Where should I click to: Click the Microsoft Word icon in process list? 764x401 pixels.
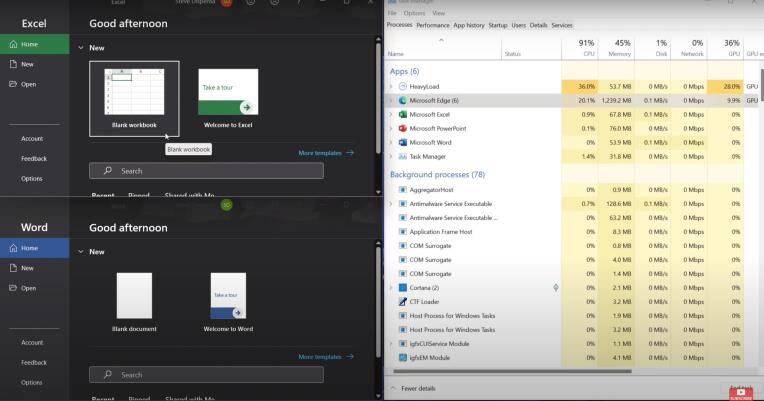click(x=402, y=143)
